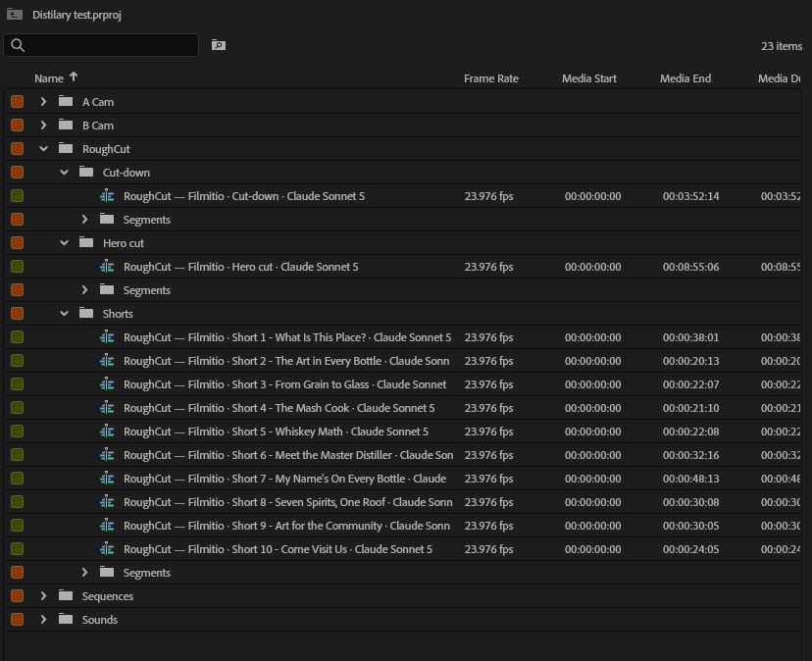Collapse the RoughCut bin
Screen dimensions: 812x661
click(x=43, y=149)
